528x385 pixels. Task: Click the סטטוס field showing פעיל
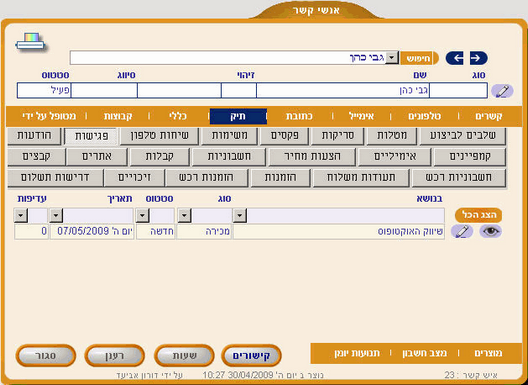44,91
